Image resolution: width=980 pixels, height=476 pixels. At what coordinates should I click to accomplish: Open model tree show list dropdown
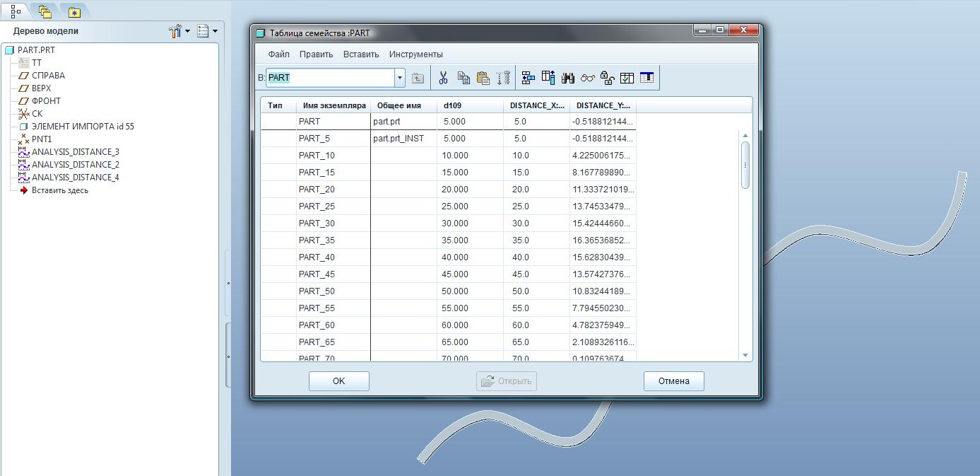(x=207, y=31)
